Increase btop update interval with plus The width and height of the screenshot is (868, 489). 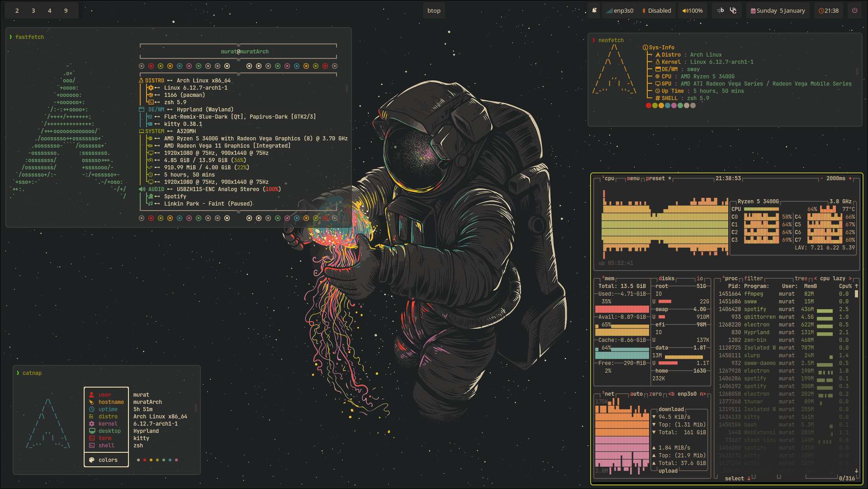click(850, 178)
